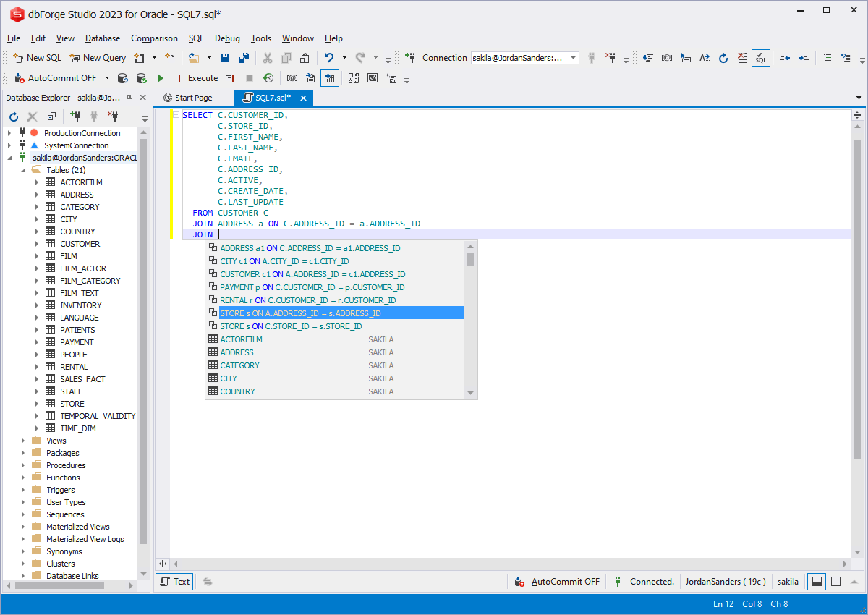Open the Database menu
Screen dimensions: 868x615
102,38
